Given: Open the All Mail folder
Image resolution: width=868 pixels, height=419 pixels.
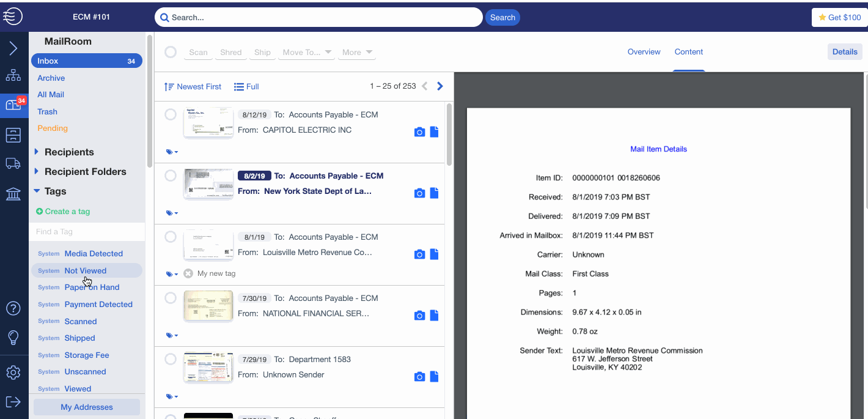Looking at the screenshot, I should (x=51, y=95).
